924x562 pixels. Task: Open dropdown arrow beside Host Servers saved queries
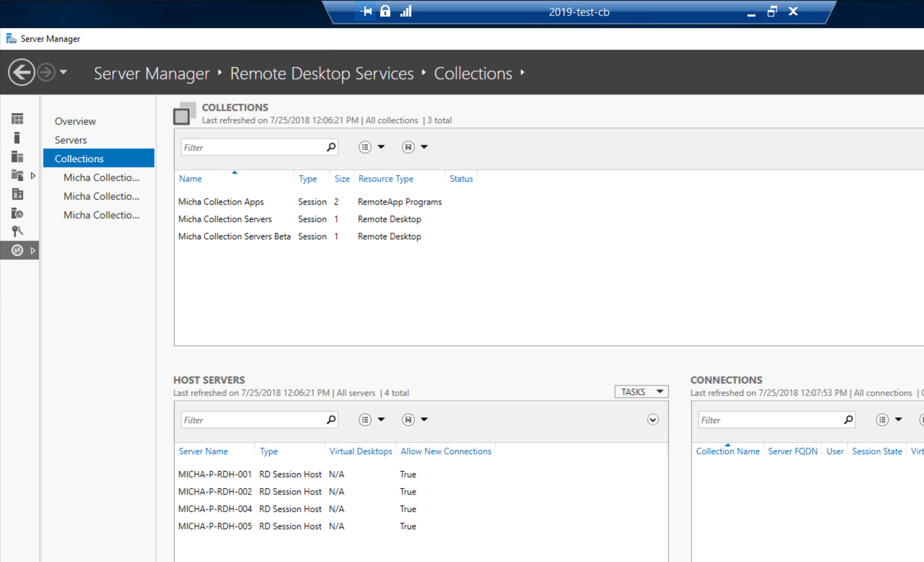[x=424, y=420]
